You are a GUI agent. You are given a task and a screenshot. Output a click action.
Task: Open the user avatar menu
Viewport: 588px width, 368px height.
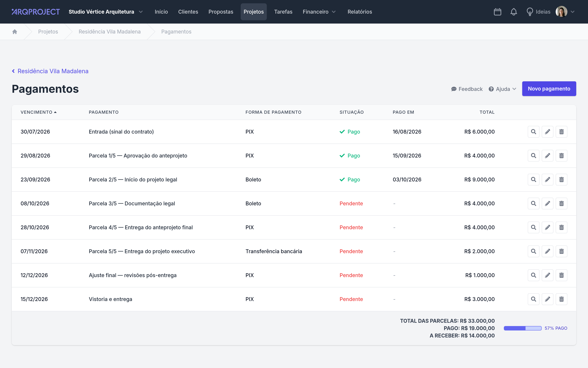point(565,12)
